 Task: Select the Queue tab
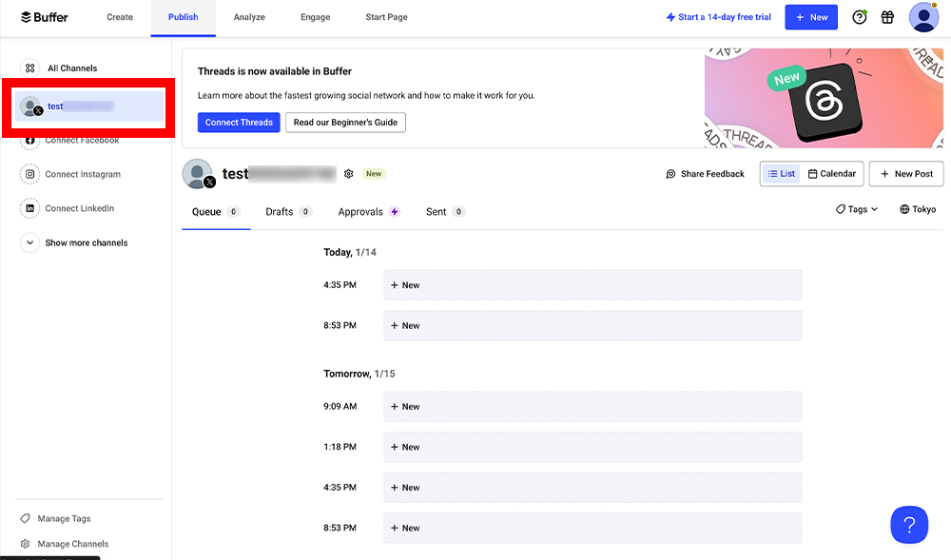click(216, 211)
